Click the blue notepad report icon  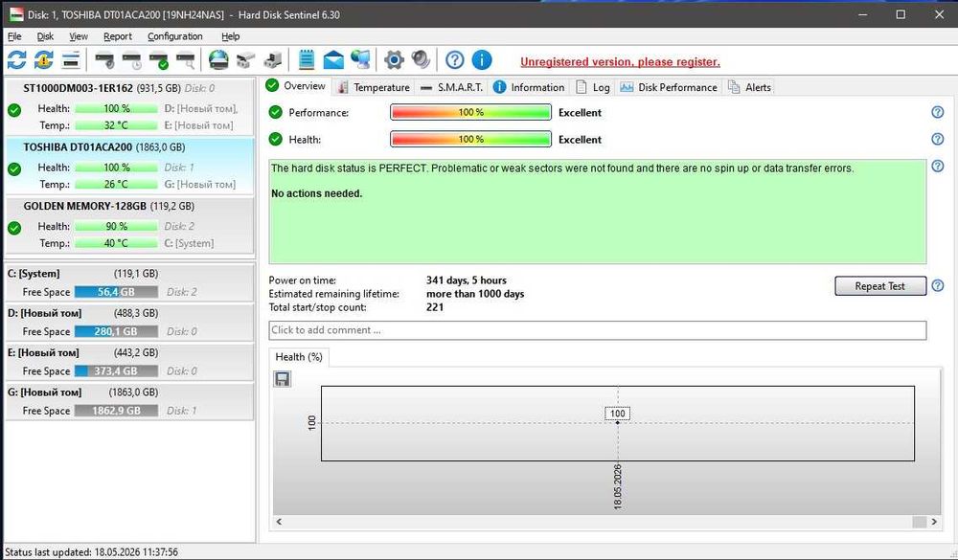tap(307, 60)
